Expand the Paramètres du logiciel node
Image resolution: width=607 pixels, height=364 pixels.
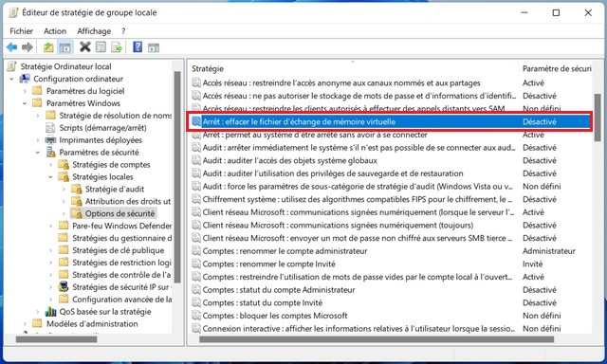[x=25, y=91]
